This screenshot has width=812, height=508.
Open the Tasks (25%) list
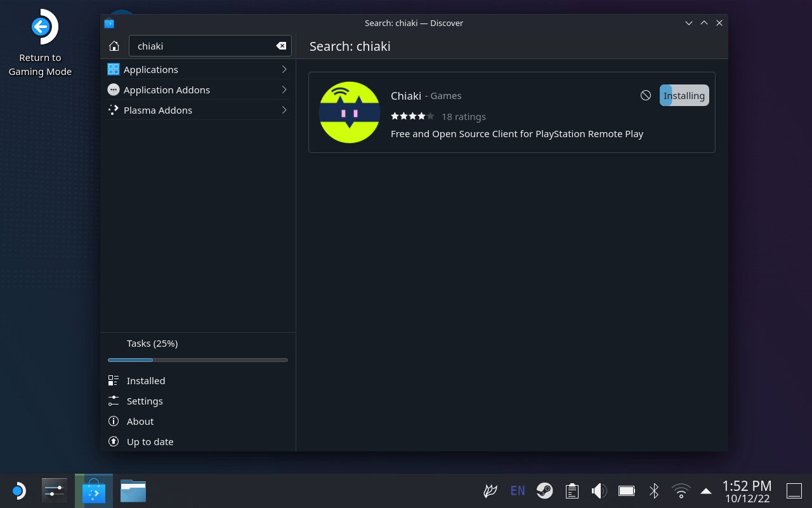(198, 350)
